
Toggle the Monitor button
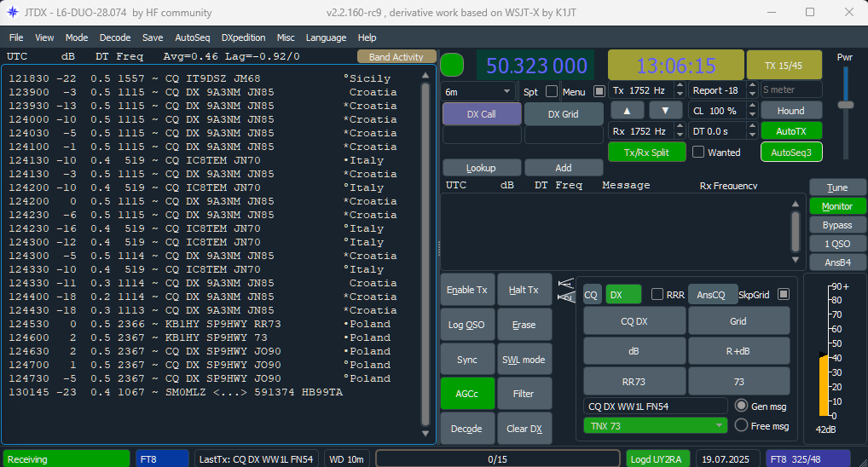pyautogui.click(x=837, y=206)
